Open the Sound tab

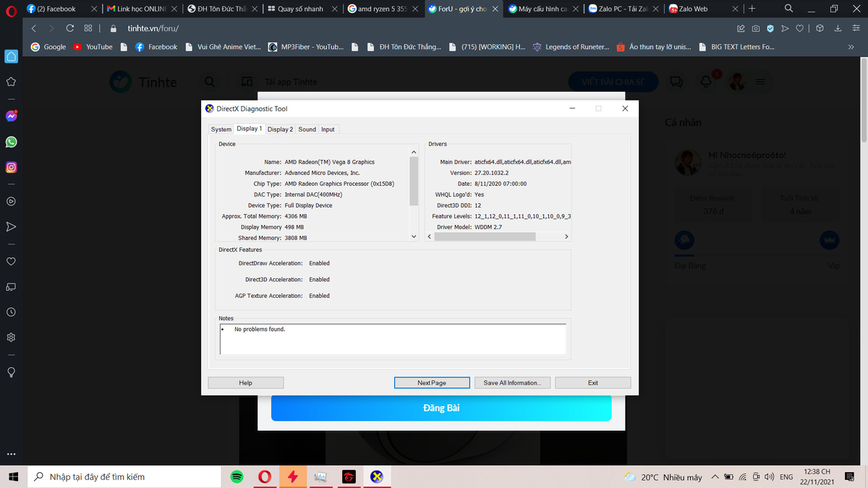click(307, 129)
